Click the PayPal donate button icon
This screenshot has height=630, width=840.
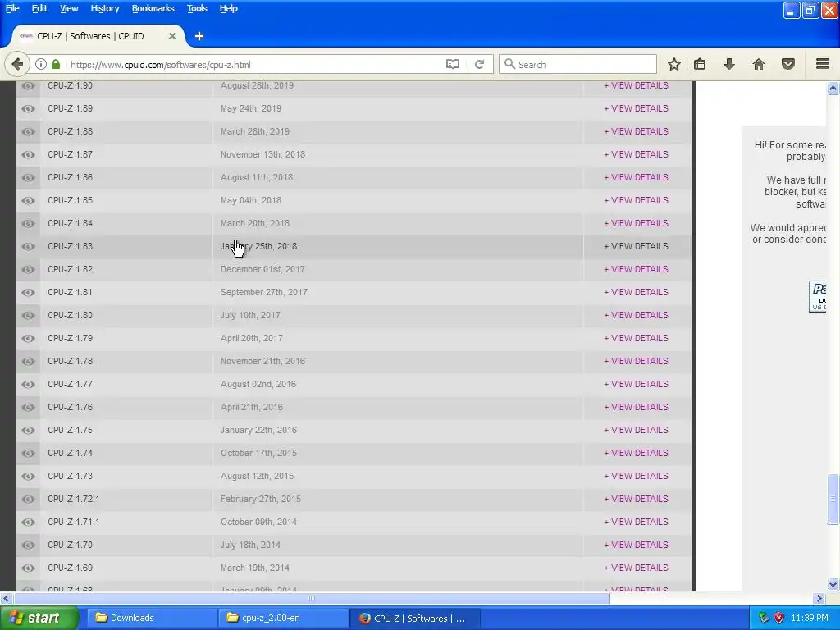tap(817, 295)
